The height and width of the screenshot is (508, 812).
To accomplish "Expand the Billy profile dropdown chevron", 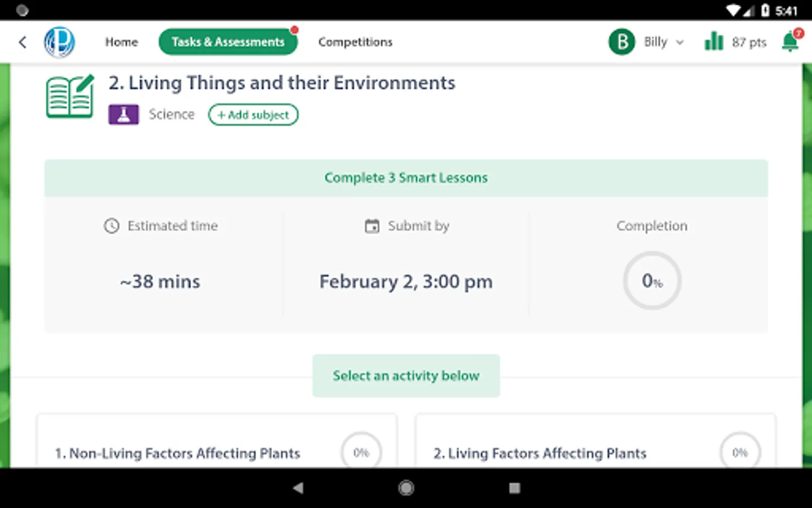I will pyautogui.click(x=680, y=42).
